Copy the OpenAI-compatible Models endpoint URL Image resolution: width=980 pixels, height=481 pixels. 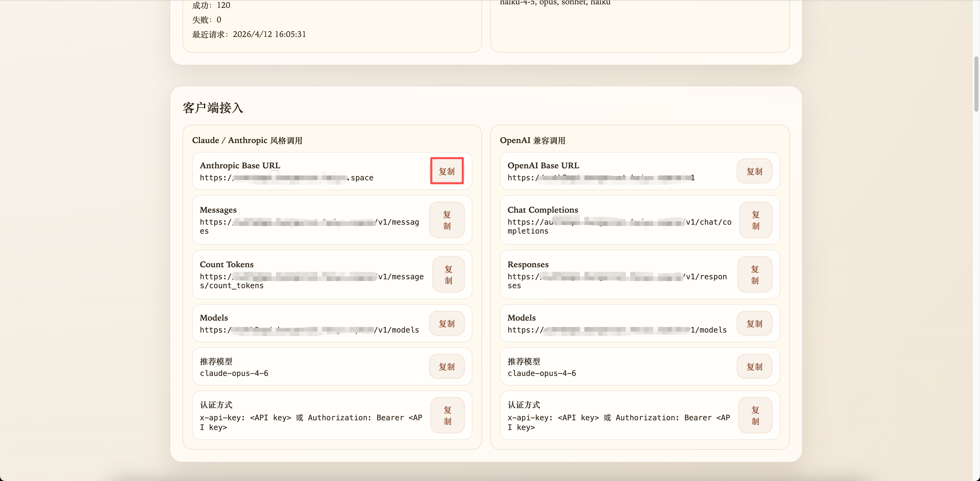pos(754,324)
